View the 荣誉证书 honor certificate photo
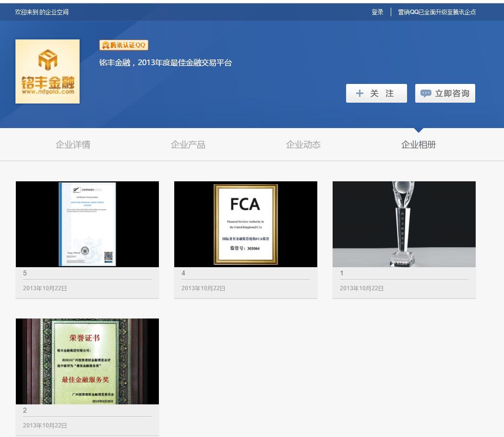This screenshot has height=437, width=504. pyautogui.click(x=87, y=361)
